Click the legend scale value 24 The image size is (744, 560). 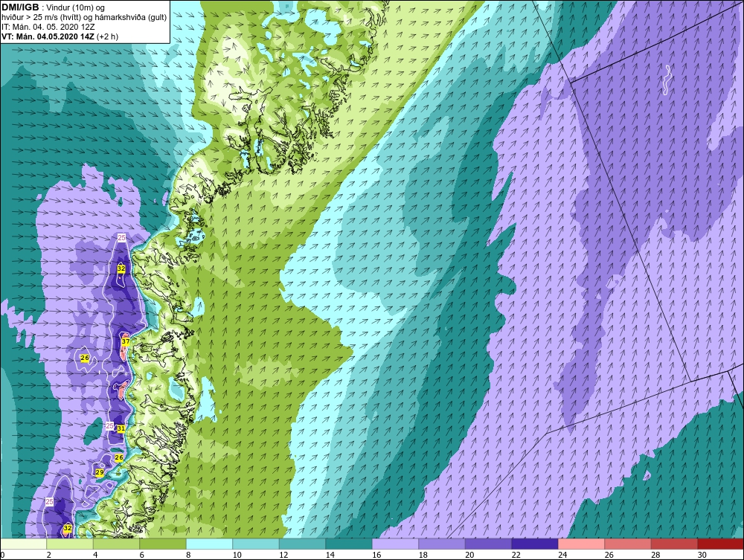coord(562,555)
